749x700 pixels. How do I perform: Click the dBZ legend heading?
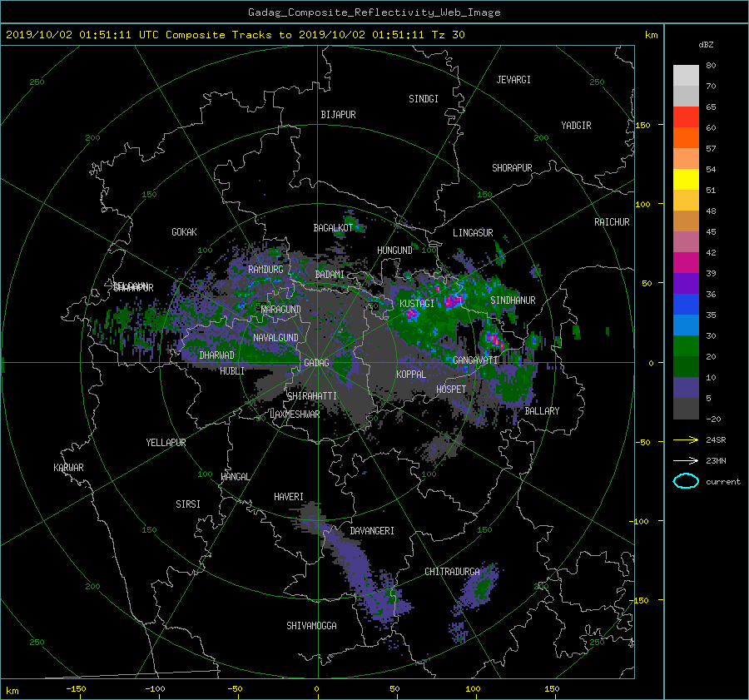(706, 45)
